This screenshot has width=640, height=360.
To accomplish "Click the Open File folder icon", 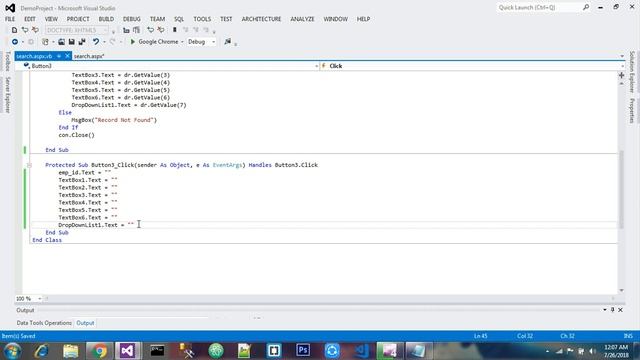I will 61,42.
